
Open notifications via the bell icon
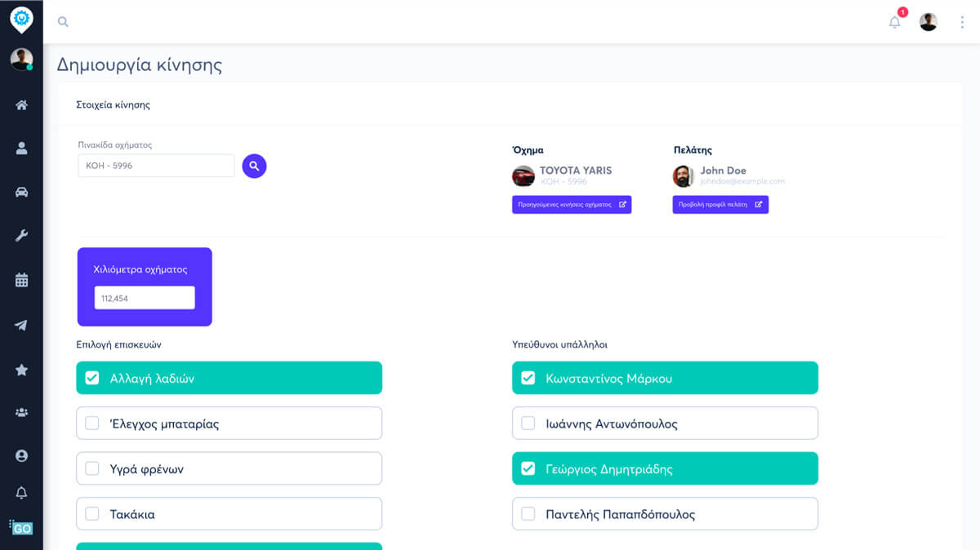click(x=894, y=22)
